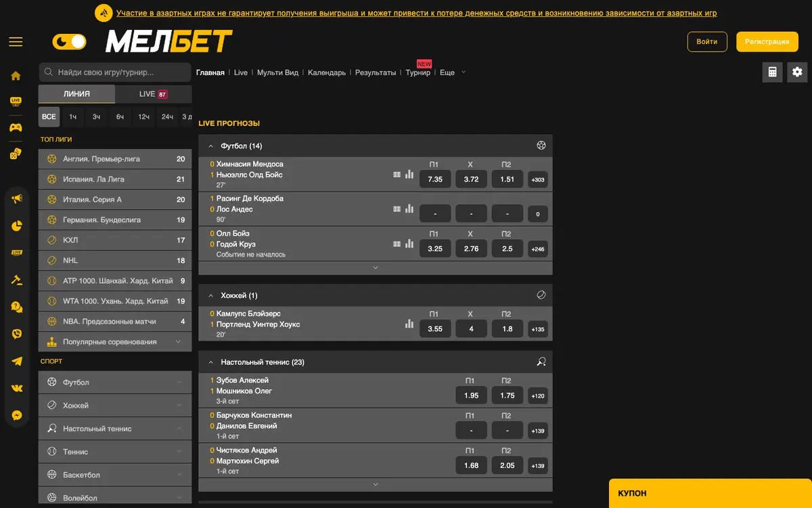
Task: Switch to the LIVE tab with 87 badge
Action: pyautogui.click(x=154, y=94)
